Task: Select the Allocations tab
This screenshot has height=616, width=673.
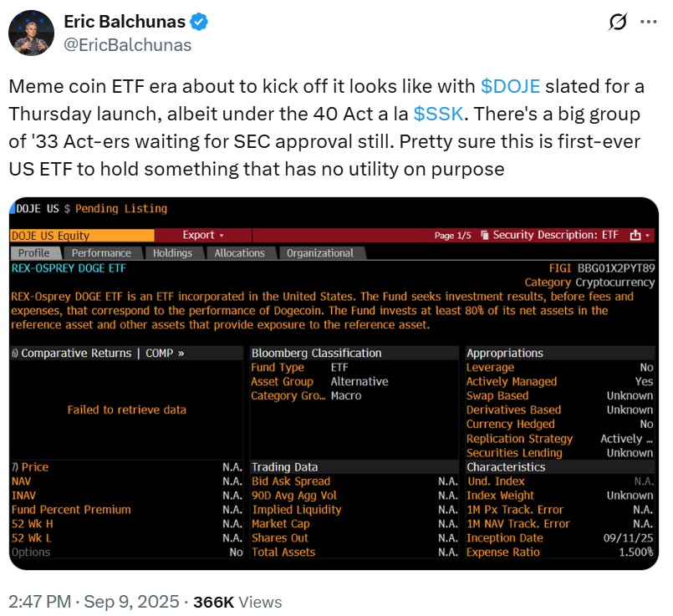Action: (240, 252)
